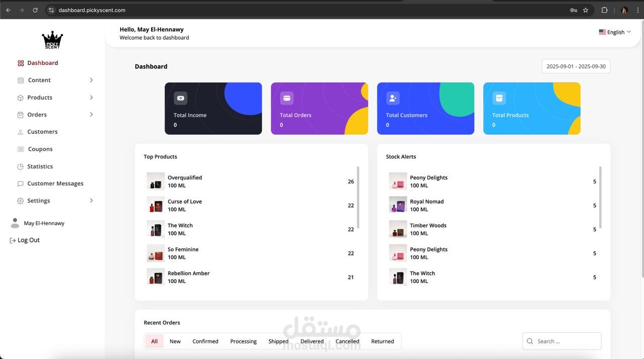This screenshot has height=359, width=644.
Task: Select the New orders tab
Action: click(x=175, y=341)
